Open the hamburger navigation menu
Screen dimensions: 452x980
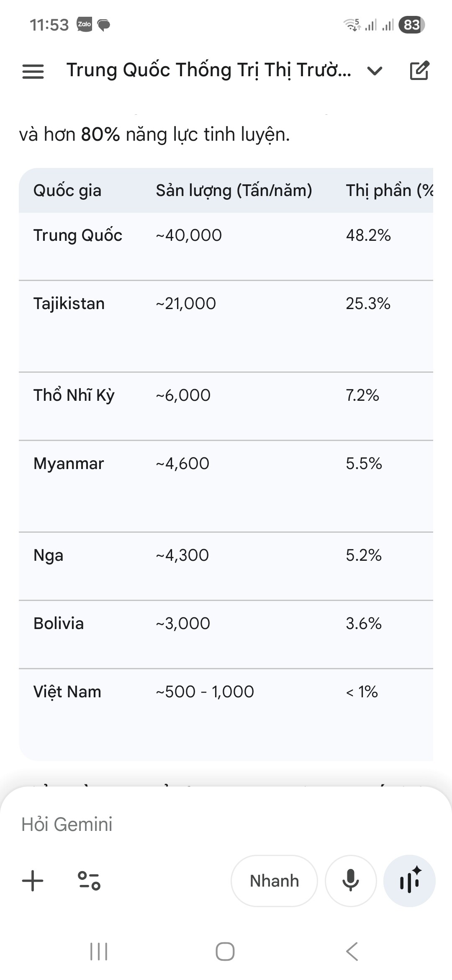[33, 71]
